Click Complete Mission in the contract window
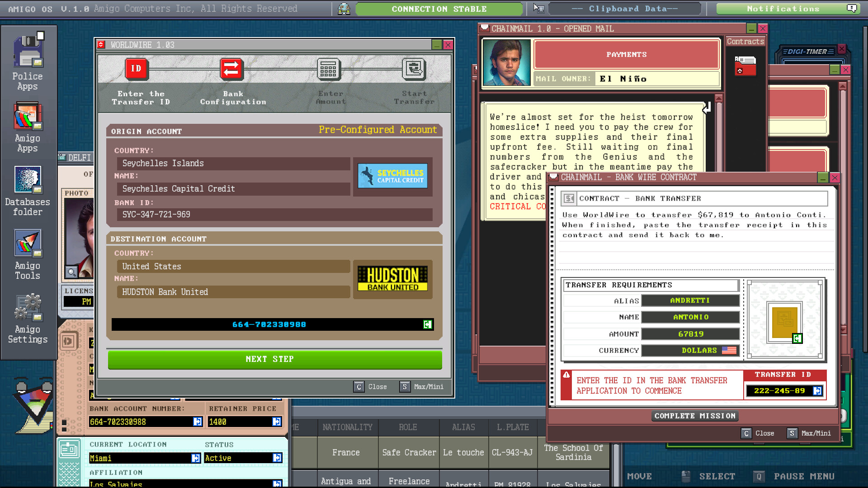This screenshot has height=488, width=868. coord(694,416)
